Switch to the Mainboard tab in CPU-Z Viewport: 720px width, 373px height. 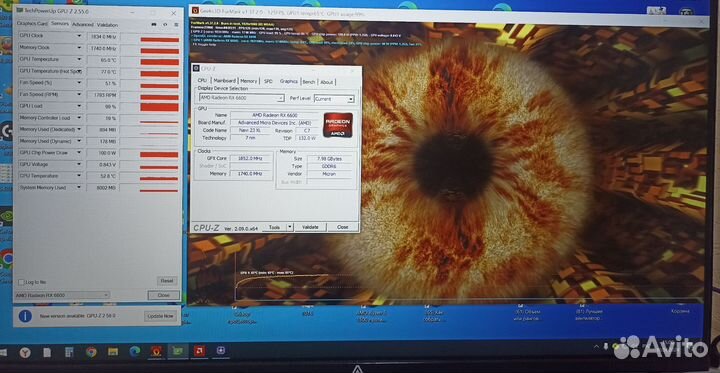pos(224,81)
